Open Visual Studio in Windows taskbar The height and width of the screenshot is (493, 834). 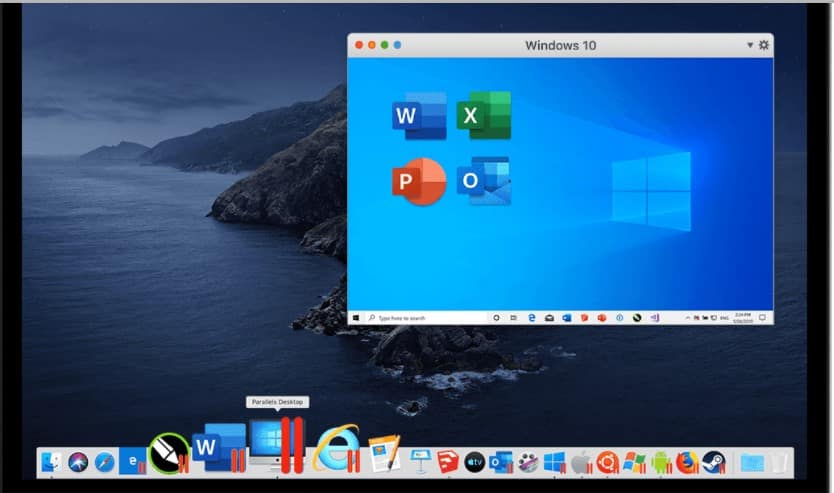[x=655, y=318]
